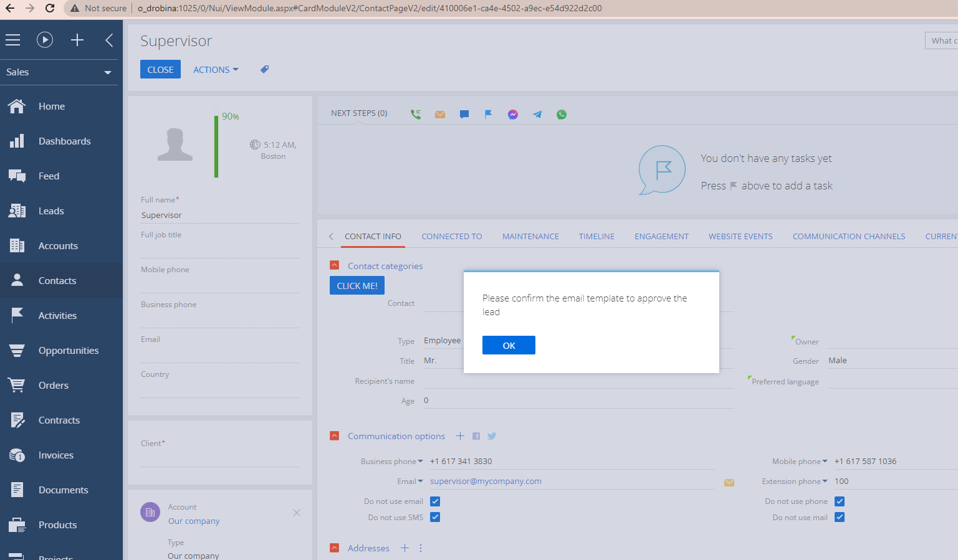Click the Telegram icon in action bar
This screenshot has height=560, width=958.
[537, 114]
